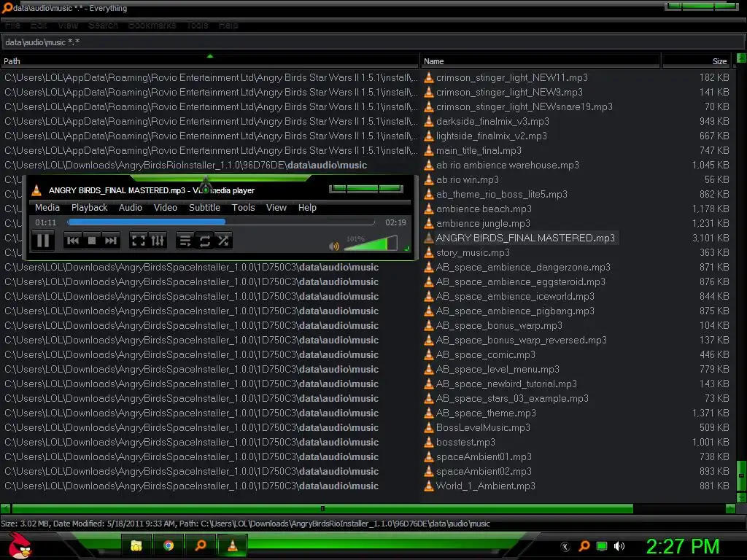This screenshot has width=747, height=560.
Task: Open the VLC Media menu
Action: (x=47, y=208)
